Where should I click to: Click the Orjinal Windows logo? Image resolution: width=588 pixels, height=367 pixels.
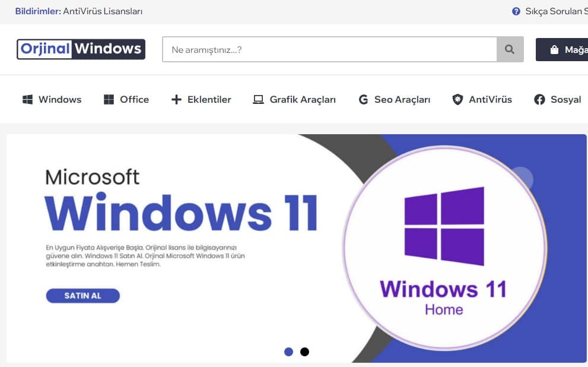[x=81, y=49]
